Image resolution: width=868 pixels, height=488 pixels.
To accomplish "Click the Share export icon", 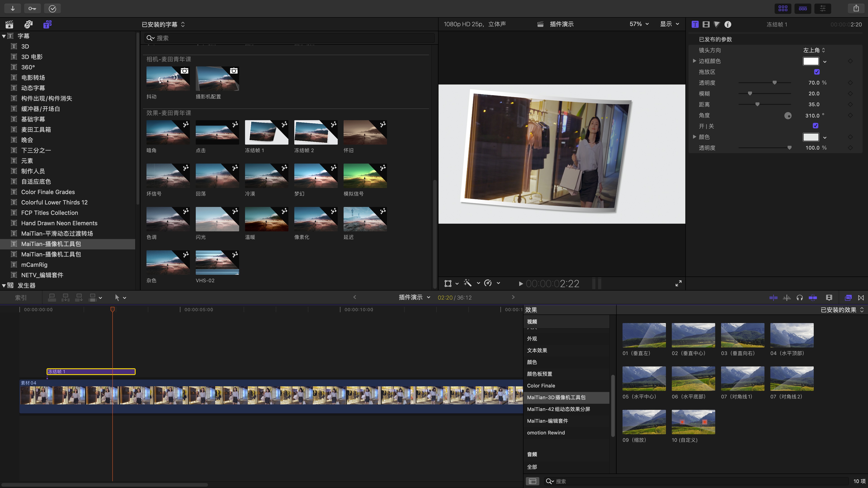I will 856,8.
